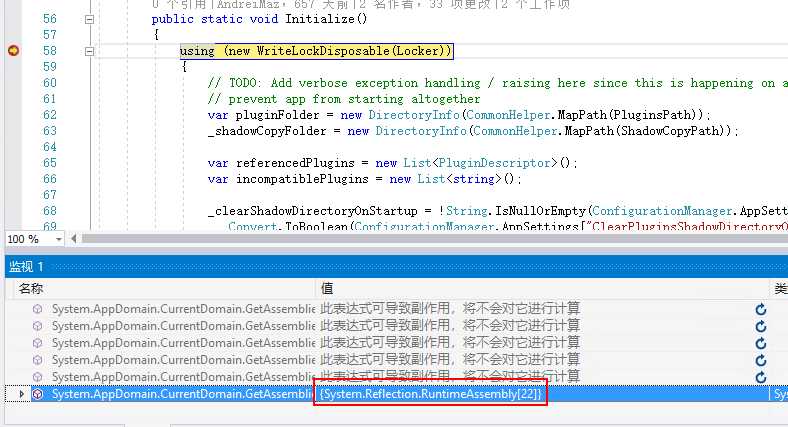The height and width of the screenshot is (427, 788).
Task: Click the Initialize method name
Action: [320, 19]
